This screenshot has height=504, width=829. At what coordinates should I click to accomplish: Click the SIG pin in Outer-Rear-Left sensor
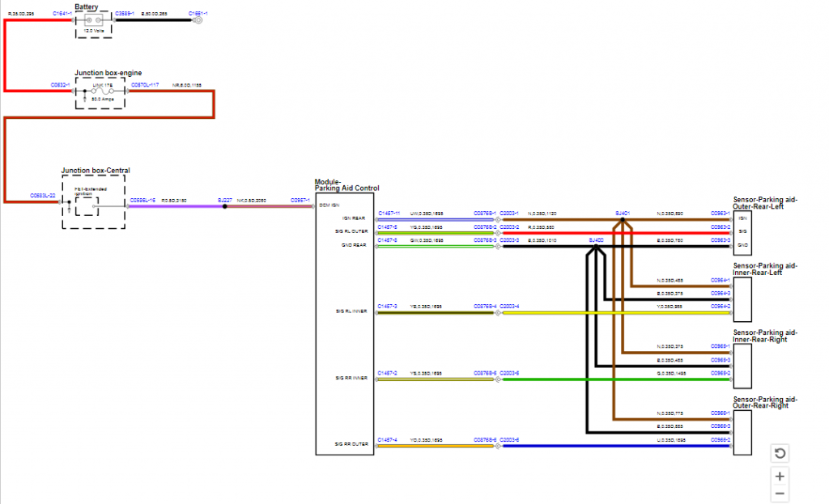click(x=743, y=231)
